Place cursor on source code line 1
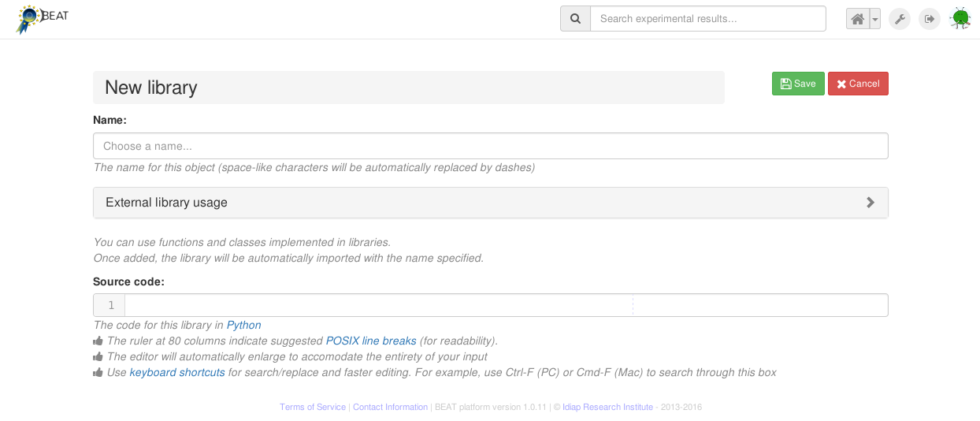 [378, 305]
